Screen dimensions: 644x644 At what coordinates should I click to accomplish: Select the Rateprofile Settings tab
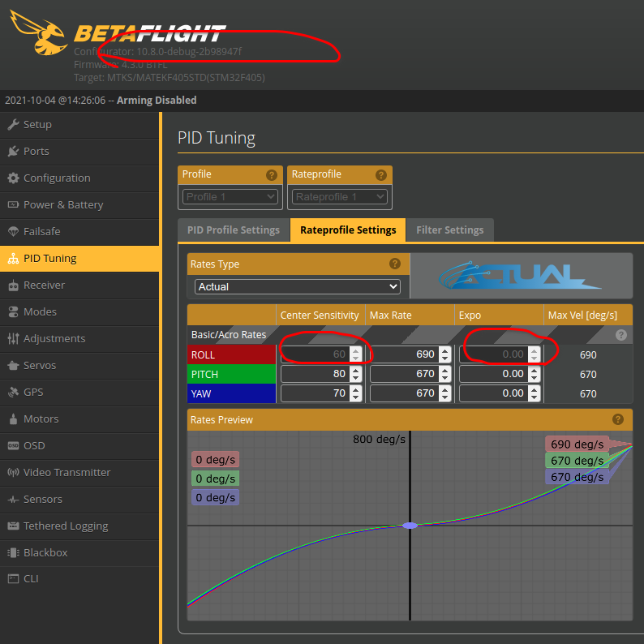348,230
